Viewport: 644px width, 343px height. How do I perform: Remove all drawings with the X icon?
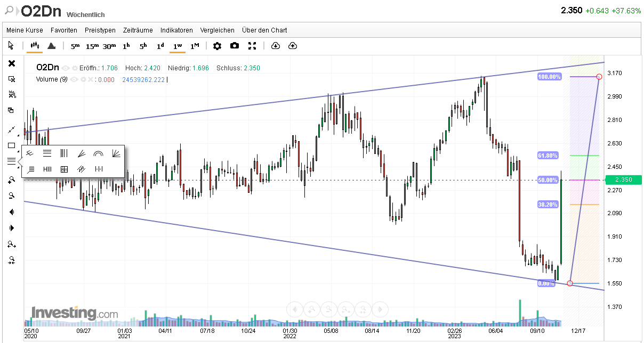click(x=11, y=63)
